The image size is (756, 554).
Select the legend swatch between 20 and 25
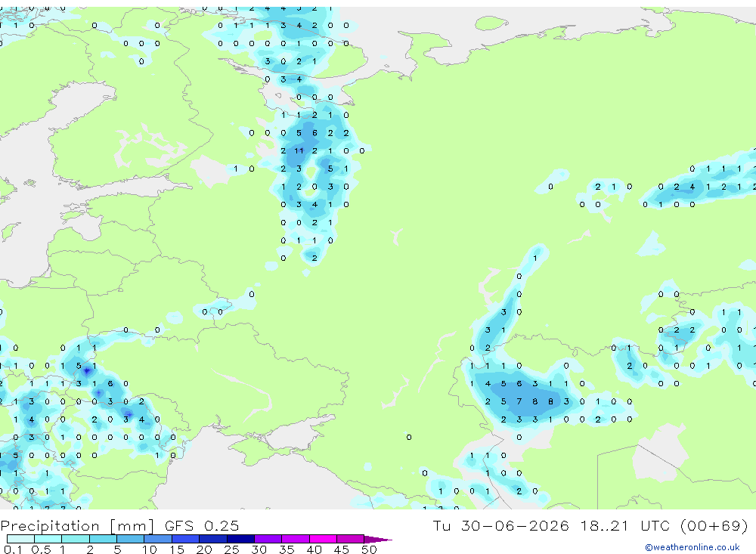click(213, 539)
